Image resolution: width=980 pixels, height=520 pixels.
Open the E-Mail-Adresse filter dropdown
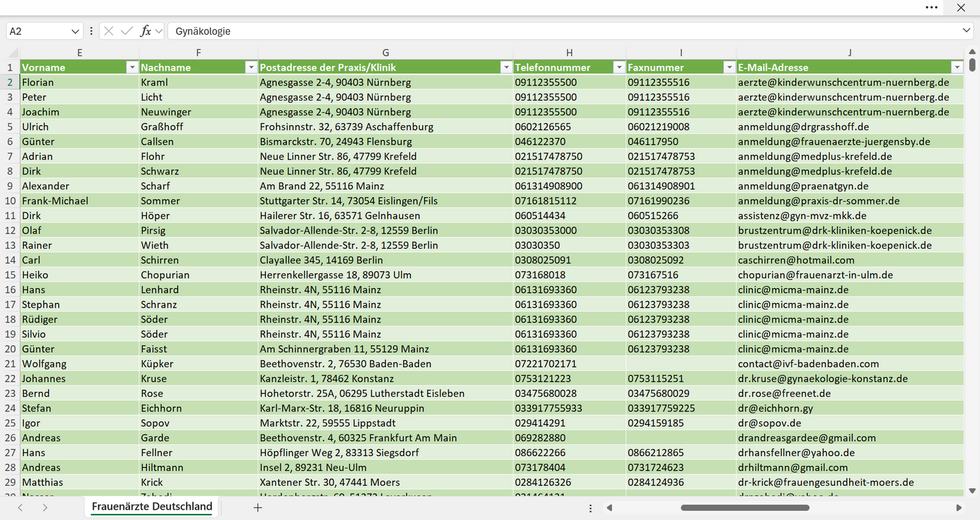[957, 67]
